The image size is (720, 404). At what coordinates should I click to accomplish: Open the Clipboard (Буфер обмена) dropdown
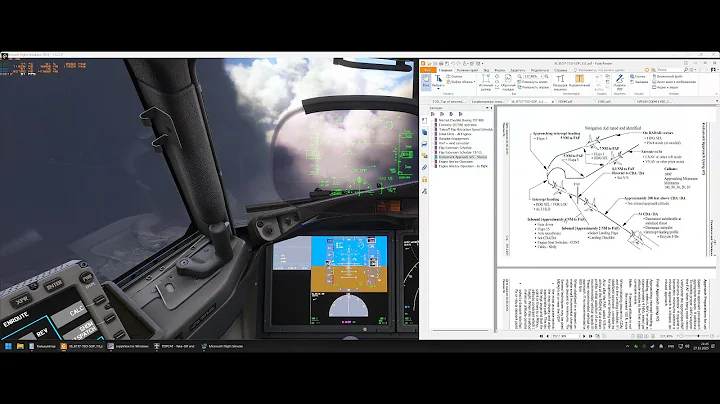pos(461,82)
